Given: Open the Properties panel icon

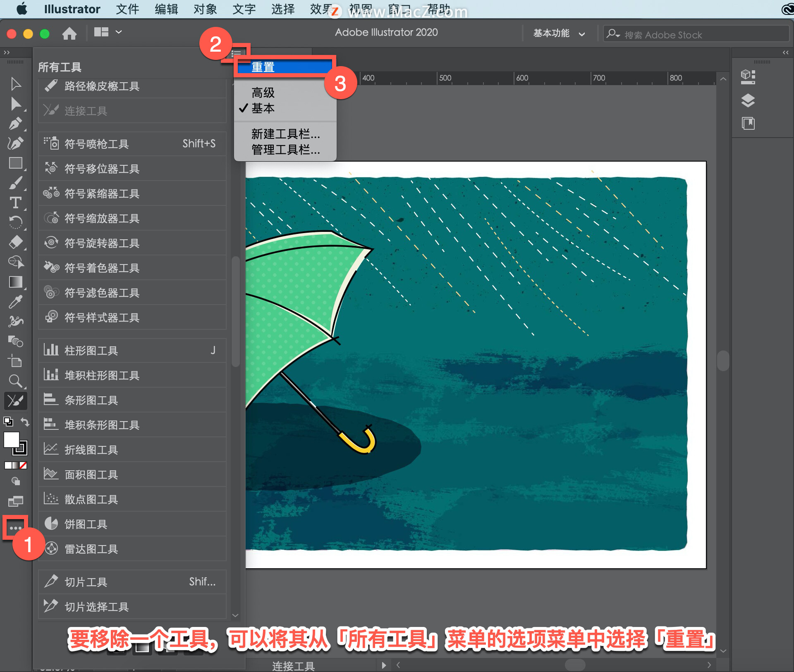Looking at the screenshot, I should click(748, 76).
